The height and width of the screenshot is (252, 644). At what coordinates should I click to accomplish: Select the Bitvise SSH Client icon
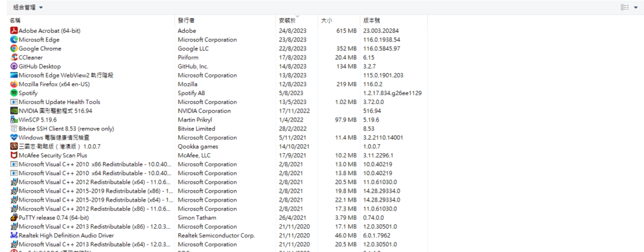14,129
